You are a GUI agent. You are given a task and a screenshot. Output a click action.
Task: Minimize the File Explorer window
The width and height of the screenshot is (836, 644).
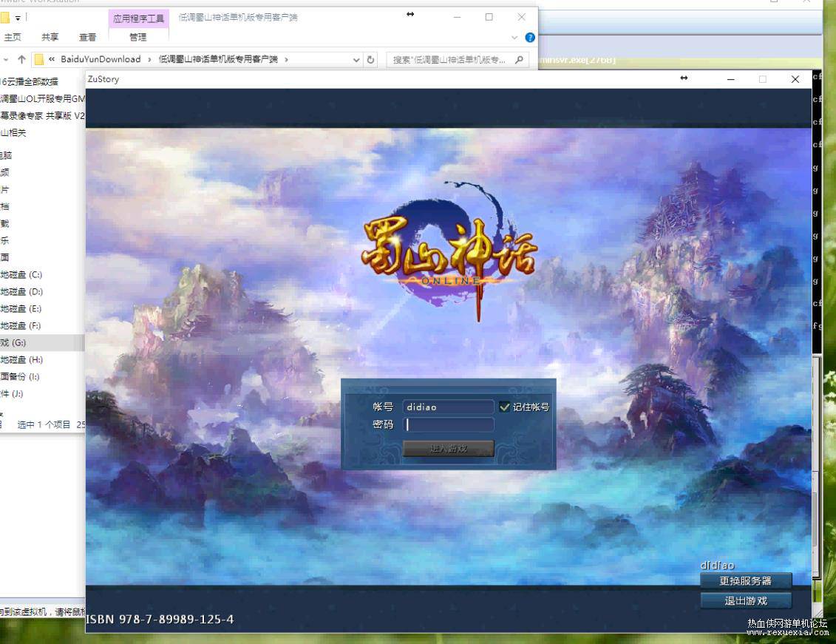[x=457, y=17]
